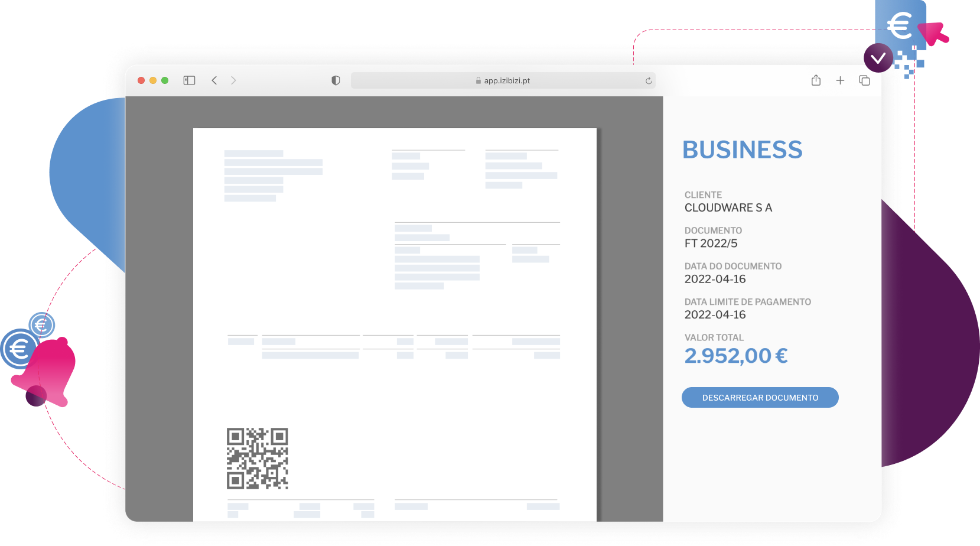Click the blue euro document icon
Image resolution: width=980 pixels, height=546 pixels.
[900, 25]
